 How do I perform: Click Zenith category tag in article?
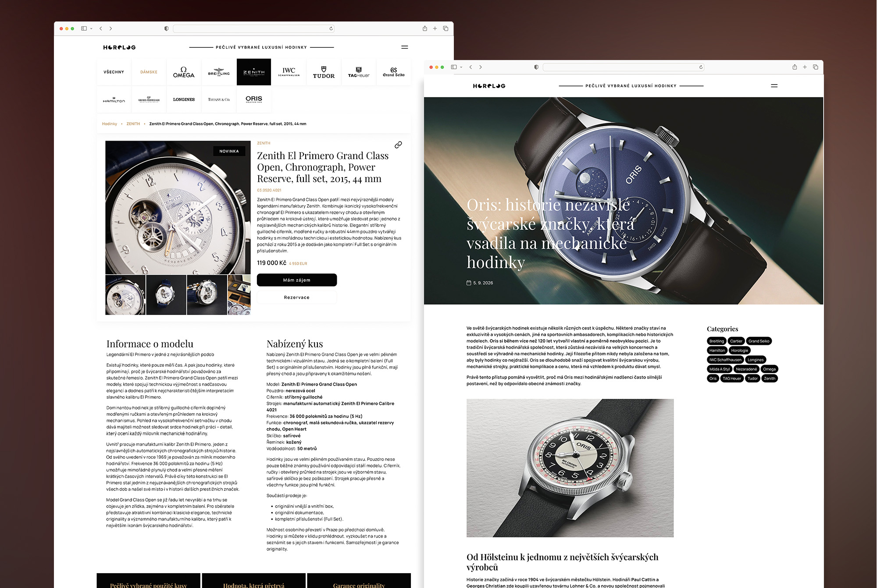click(x=770, y=379)
